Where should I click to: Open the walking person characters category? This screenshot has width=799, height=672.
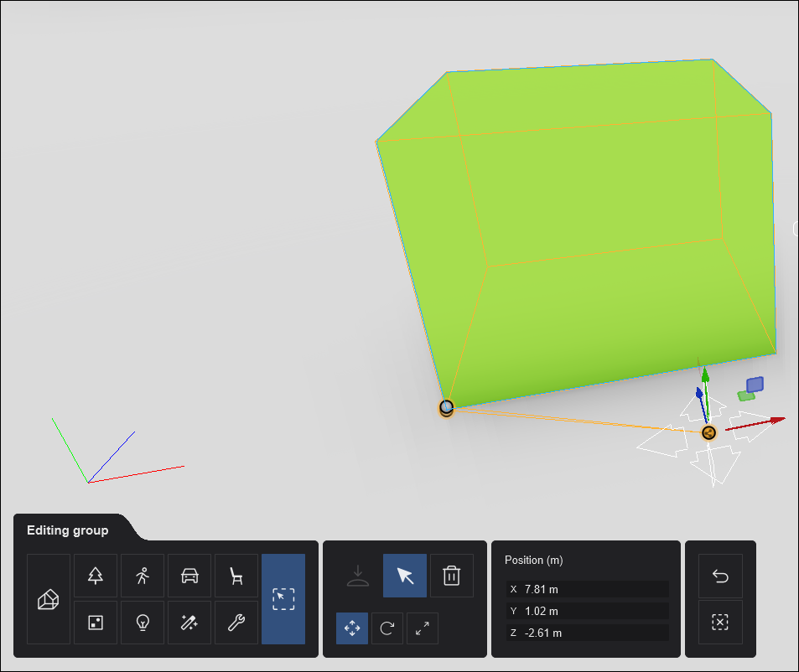click(x=143, y=576)
